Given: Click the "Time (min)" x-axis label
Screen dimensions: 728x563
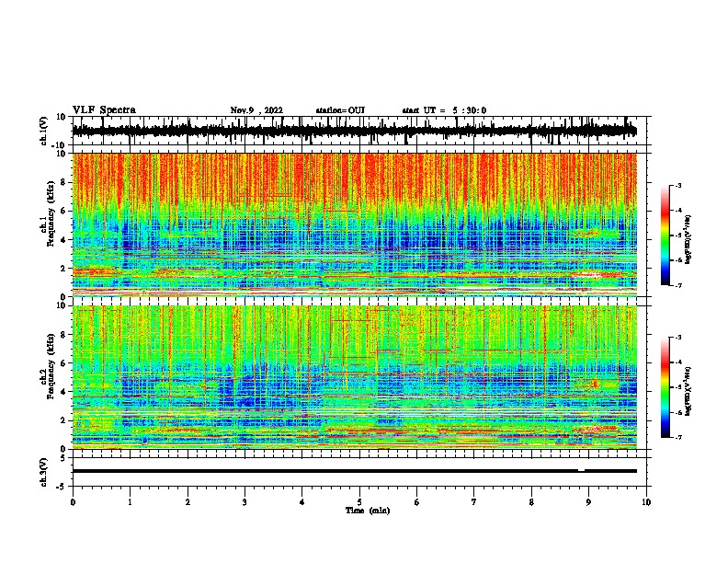Looking at the screenshot, I should click(368, 511).
